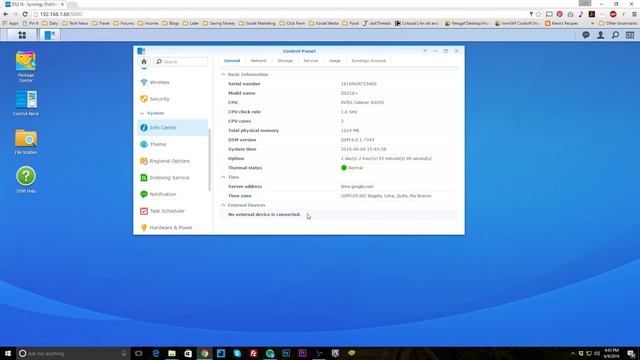Viewport: 640px width, 360px height.
Task: Open Task Scheduler in sidebar
Action: (172, 211)
